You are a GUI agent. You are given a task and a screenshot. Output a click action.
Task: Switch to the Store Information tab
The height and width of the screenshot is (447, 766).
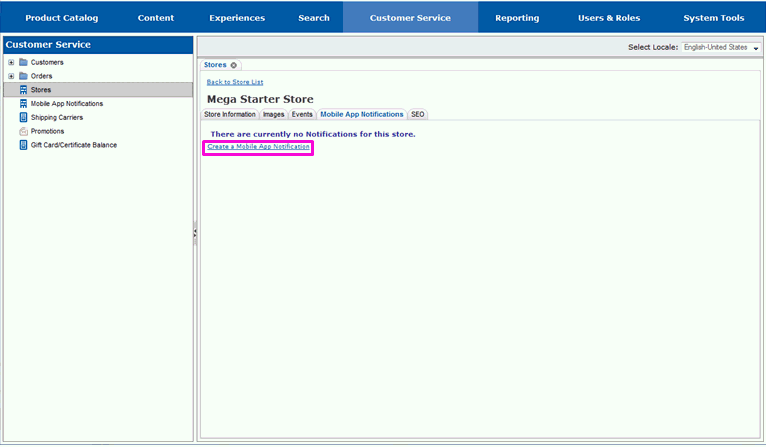230,114
